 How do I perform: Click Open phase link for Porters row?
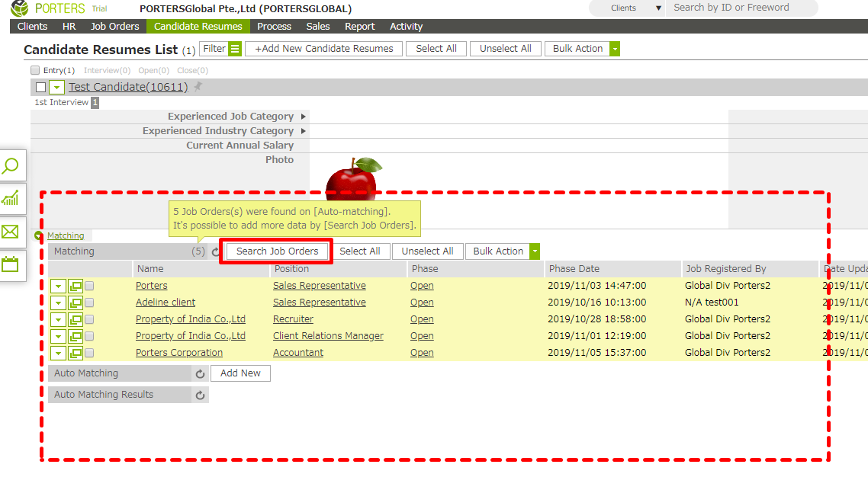(x=422, y=286)
